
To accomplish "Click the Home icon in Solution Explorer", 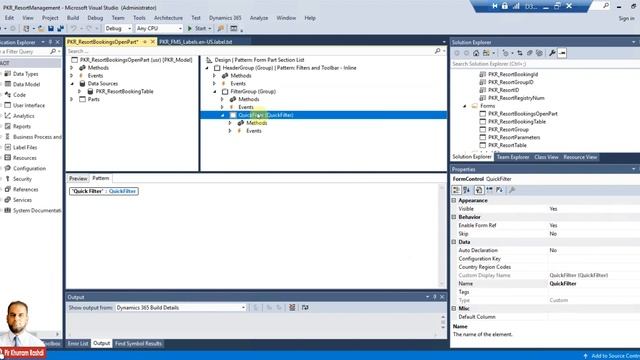I will point(476,53).
